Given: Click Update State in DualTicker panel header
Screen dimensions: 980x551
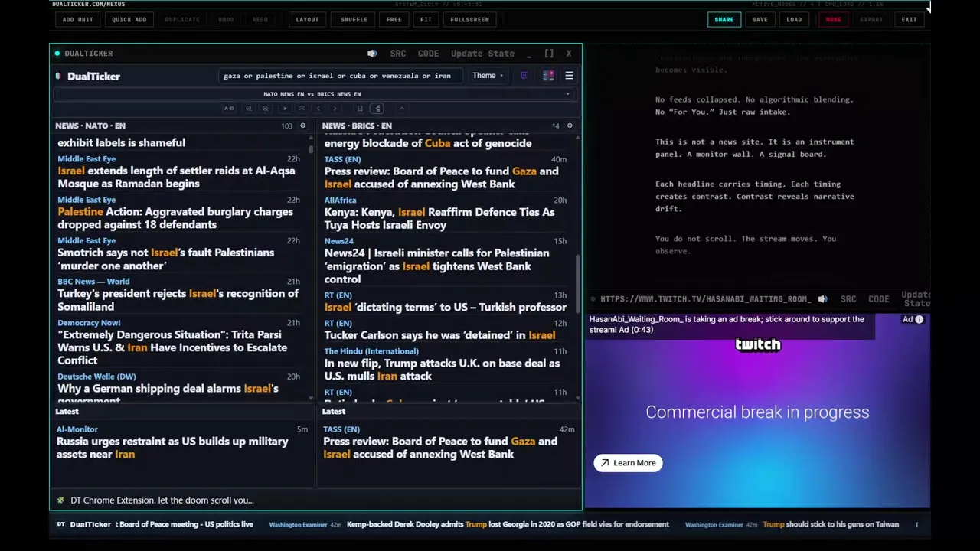Looking at the screenshot, I should tap(482, 54).
